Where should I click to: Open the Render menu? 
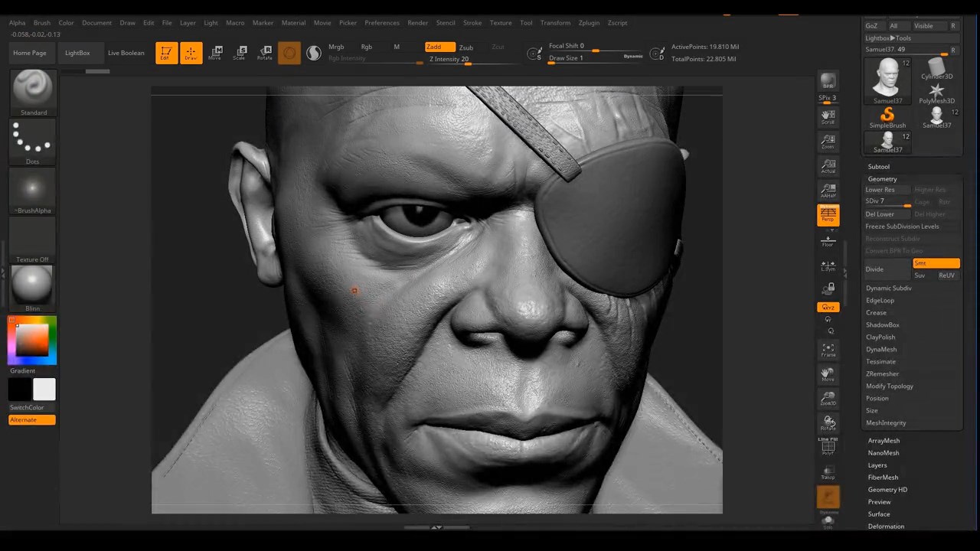[x=418, y=23]
